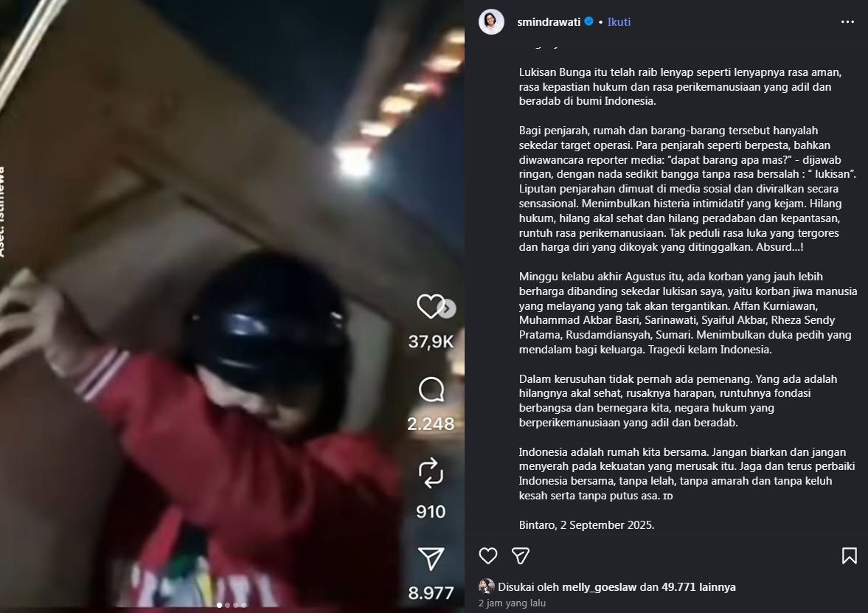Like the post with the heart icon below caption

coord(487,555)
